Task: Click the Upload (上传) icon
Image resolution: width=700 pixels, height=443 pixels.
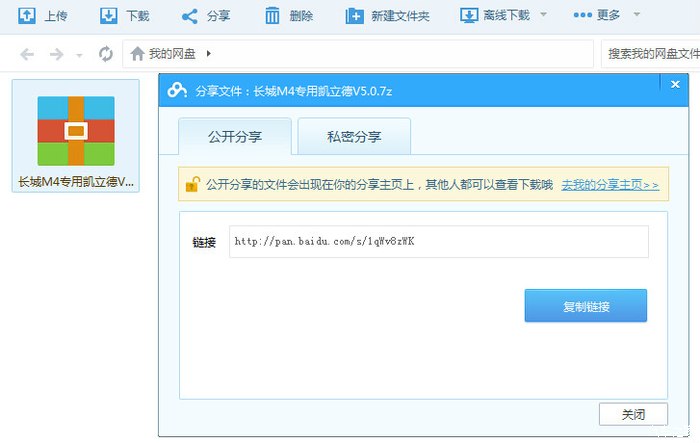Action: pyautogui.click(x=27, y=15)
